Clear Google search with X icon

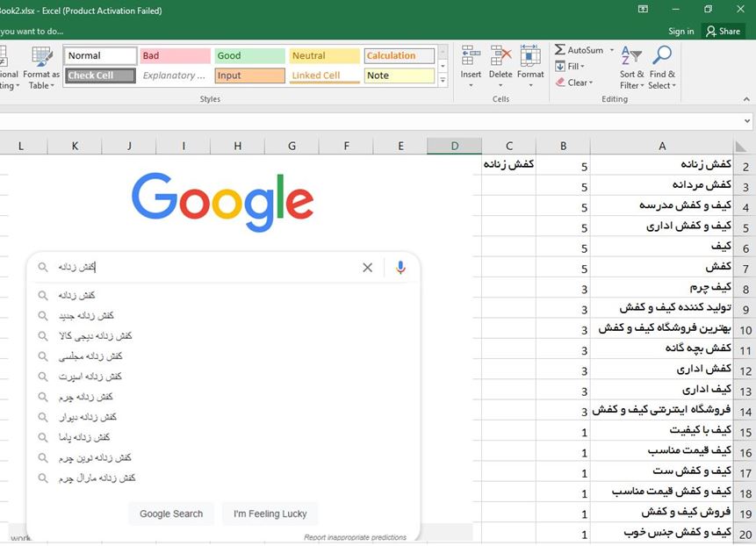click(x=367, y=268)
